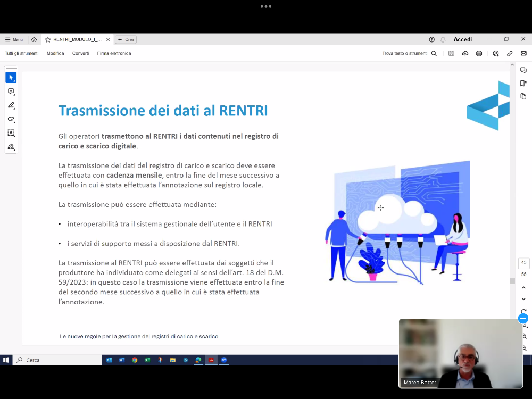Screen dimensions: 532x399
Task: Click Accedi to sign in
Action: 462,39
